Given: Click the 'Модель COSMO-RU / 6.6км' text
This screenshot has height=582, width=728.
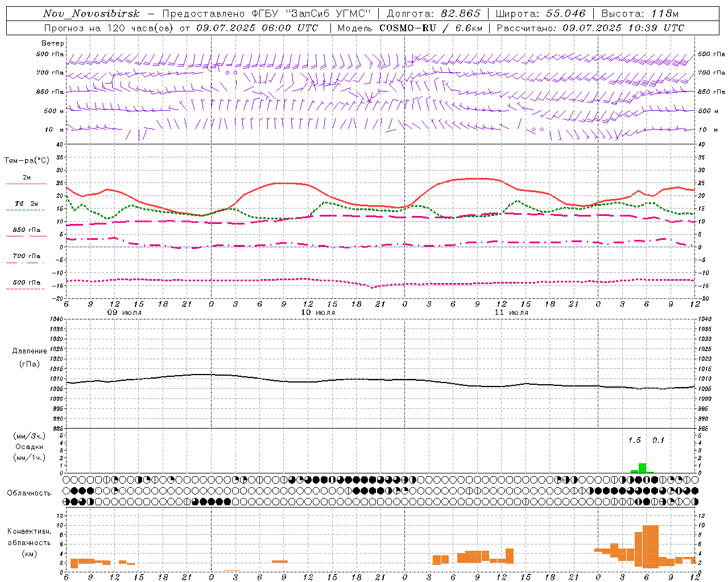Looking at the screenshot, I should tap(409, 28).
